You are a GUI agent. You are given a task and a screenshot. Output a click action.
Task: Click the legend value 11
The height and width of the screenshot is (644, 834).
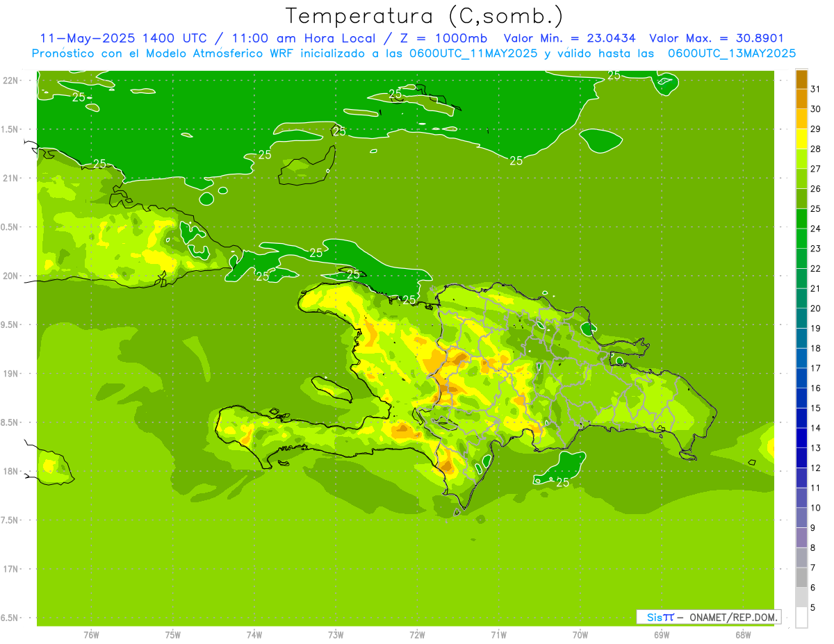coord(816,488)
